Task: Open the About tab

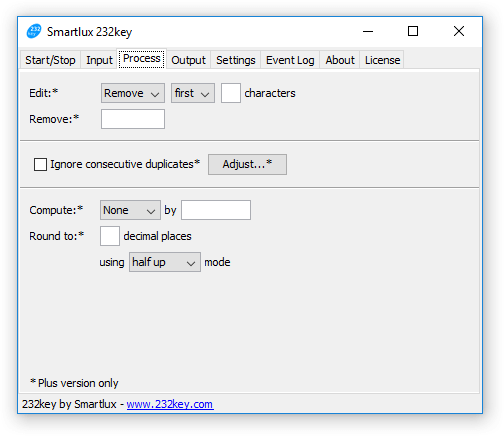Action: [340, 60]
